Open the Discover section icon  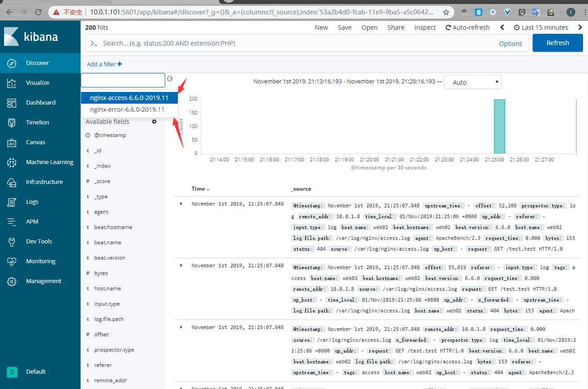(x=12, y=63)
